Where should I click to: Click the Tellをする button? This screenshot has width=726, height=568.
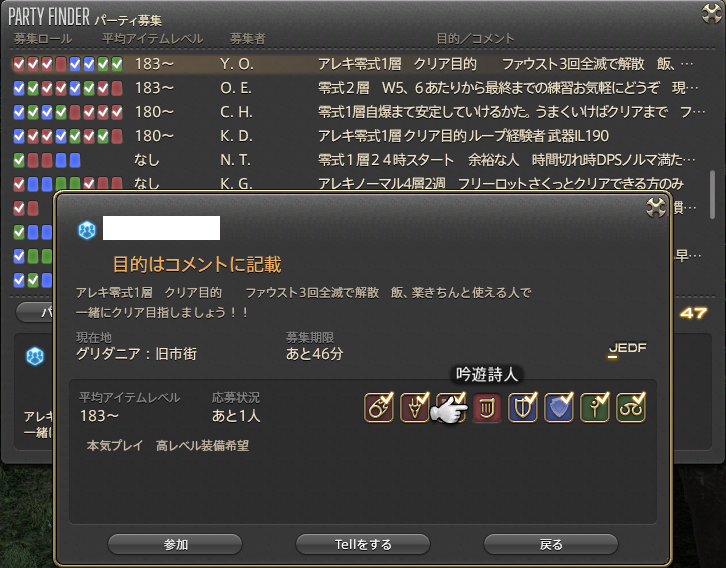[363, 544]
